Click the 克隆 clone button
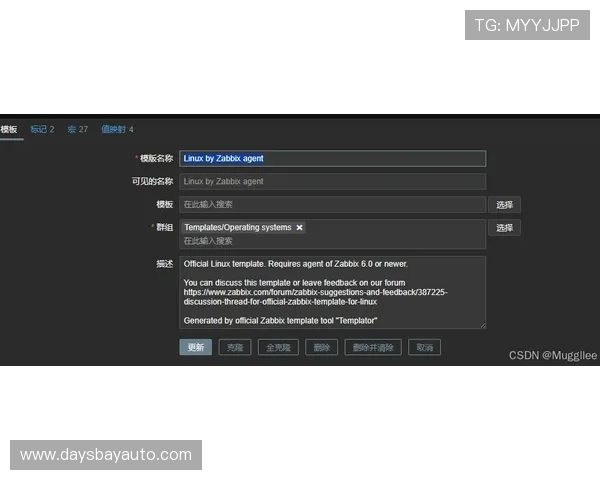600x480 pixels. 234,347
